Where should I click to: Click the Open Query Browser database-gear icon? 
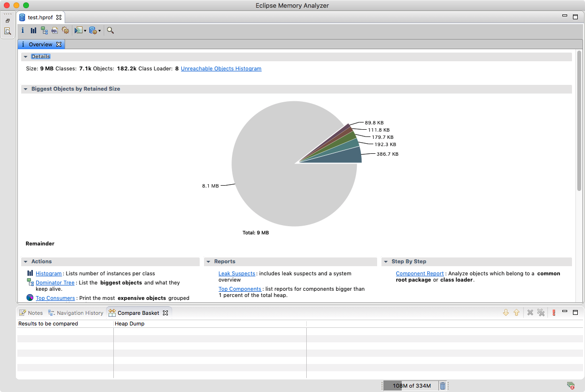pos(93,30)
